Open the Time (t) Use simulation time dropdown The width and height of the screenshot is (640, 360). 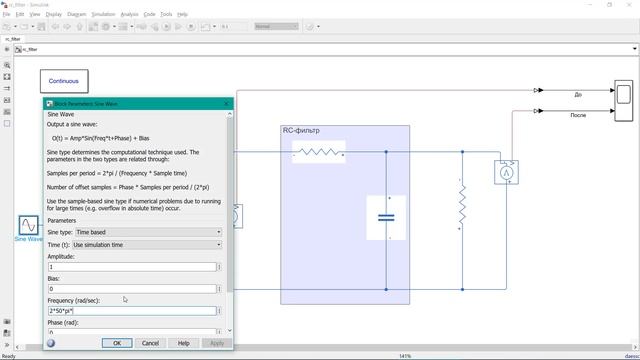click(x=147, y=245)
